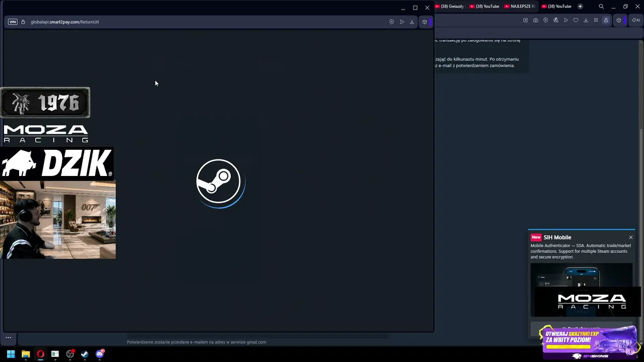Click the edit/compose icon in main browser toolbar
644x362 pixels.
pos(525,20)
